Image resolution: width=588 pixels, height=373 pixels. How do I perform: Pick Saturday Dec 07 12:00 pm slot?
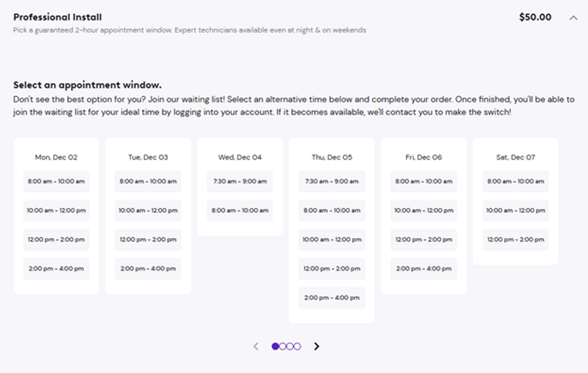click(x=516, y=240)
